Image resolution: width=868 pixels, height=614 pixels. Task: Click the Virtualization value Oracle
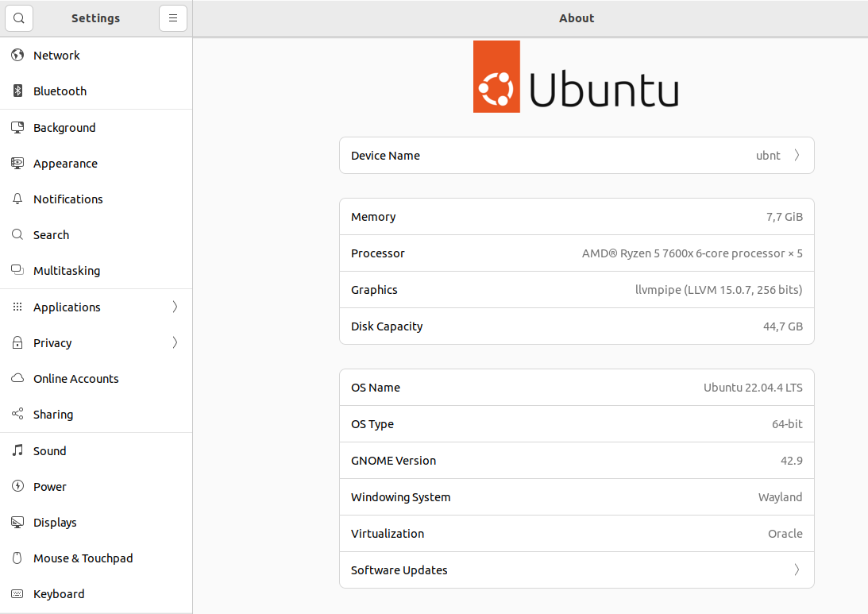[785, 534]
